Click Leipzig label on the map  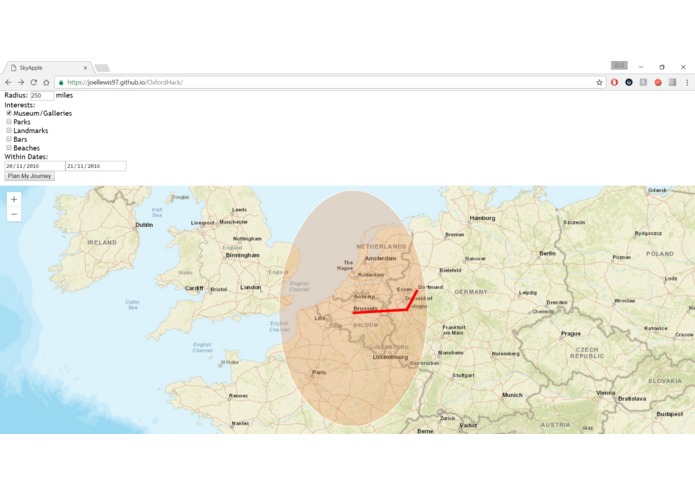pyautogui.click(x=527, y=292)
